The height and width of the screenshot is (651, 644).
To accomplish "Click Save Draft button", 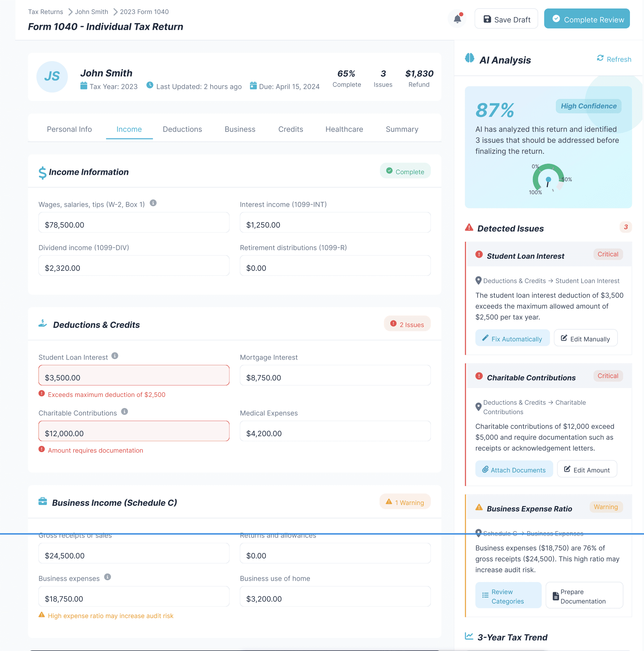I will 506,19.
